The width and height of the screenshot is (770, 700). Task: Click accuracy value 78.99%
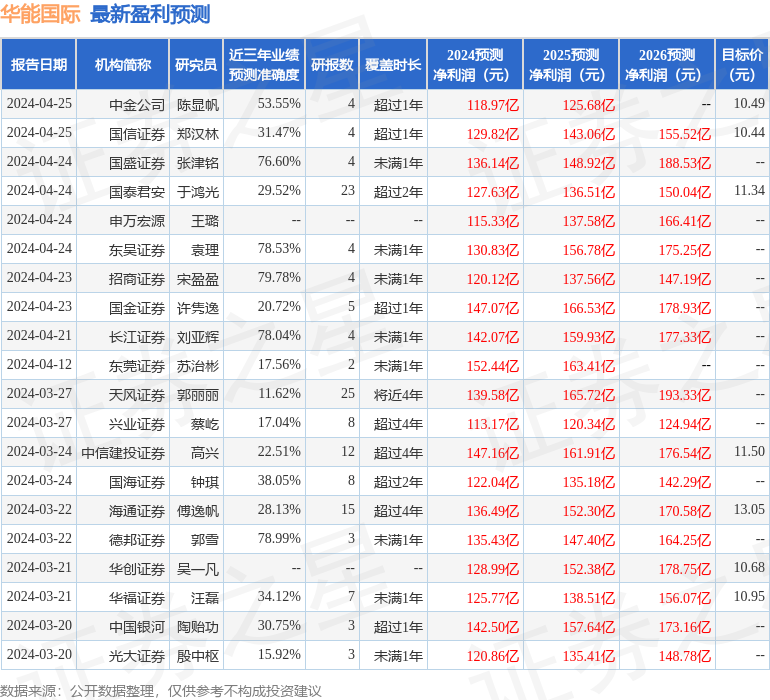[279, 538]
